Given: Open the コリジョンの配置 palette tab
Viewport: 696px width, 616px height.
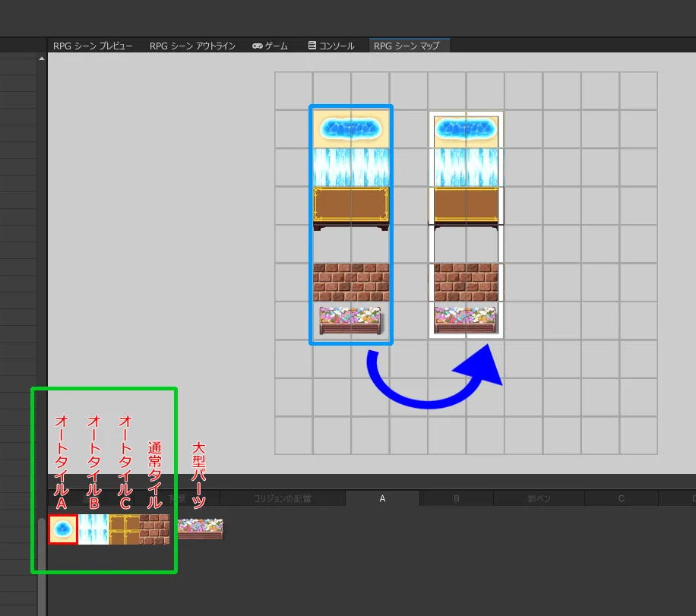Looking at the screenshot, I should [x=281, y=499].
